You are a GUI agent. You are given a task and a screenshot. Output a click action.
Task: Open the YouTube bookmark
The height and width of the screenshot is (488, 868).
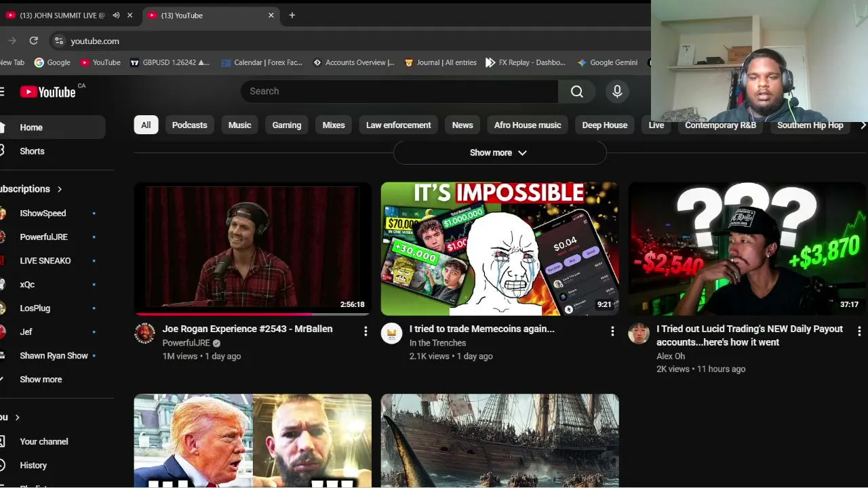coord(100,62)
